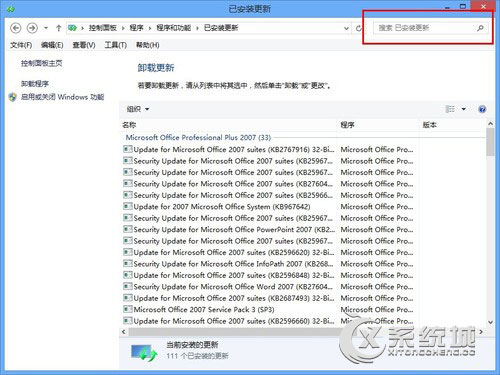Click the magnifier search icon
This screenshot has height=375, width=500.
(480, 28)
